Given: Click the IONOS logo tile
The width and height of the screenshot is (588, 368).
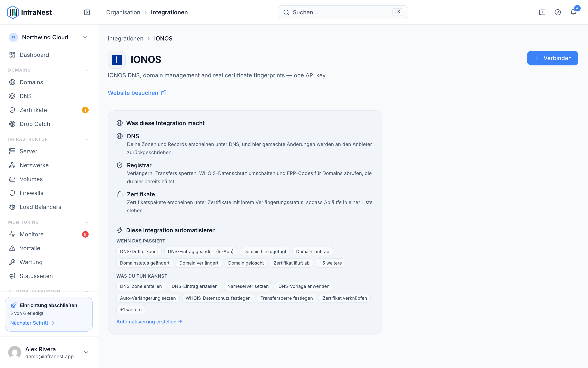Looking at the screenshot, I should [117, 60].
